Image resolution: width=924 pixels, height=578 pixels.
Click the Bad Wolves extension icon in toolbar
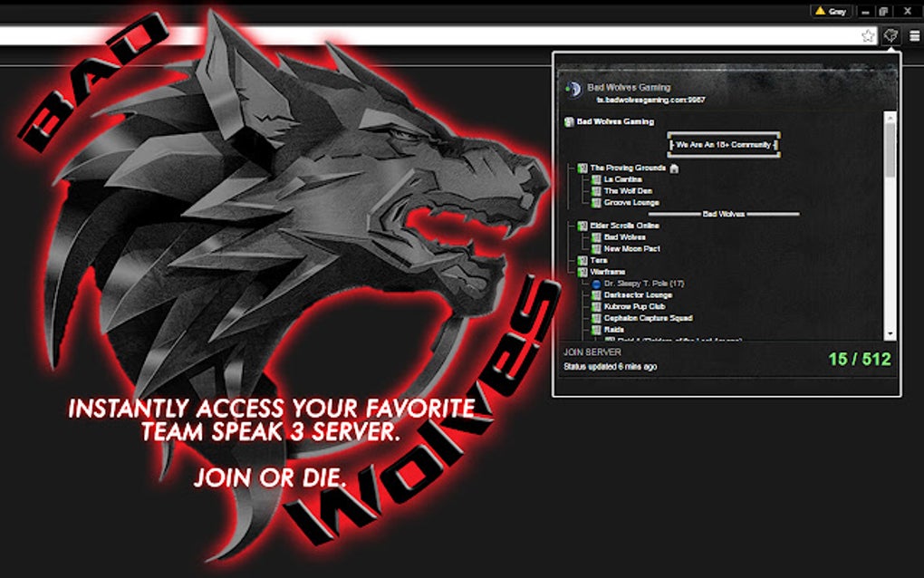(891, 37)
